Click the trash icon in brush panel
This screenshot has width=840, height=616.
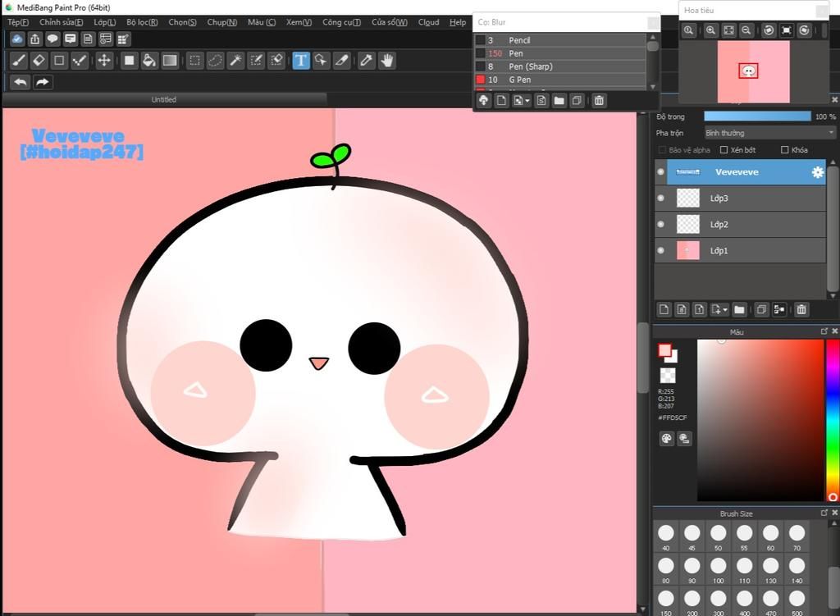coord(599,100)
